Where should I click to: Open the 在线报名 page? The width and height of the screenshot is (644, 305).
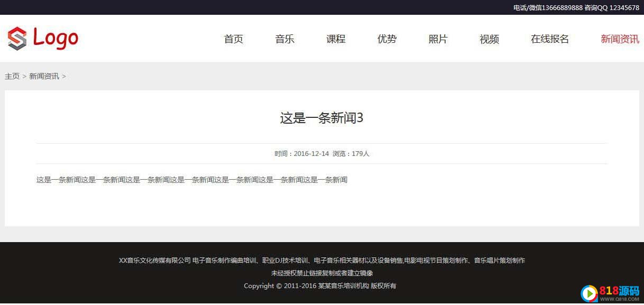550,39
